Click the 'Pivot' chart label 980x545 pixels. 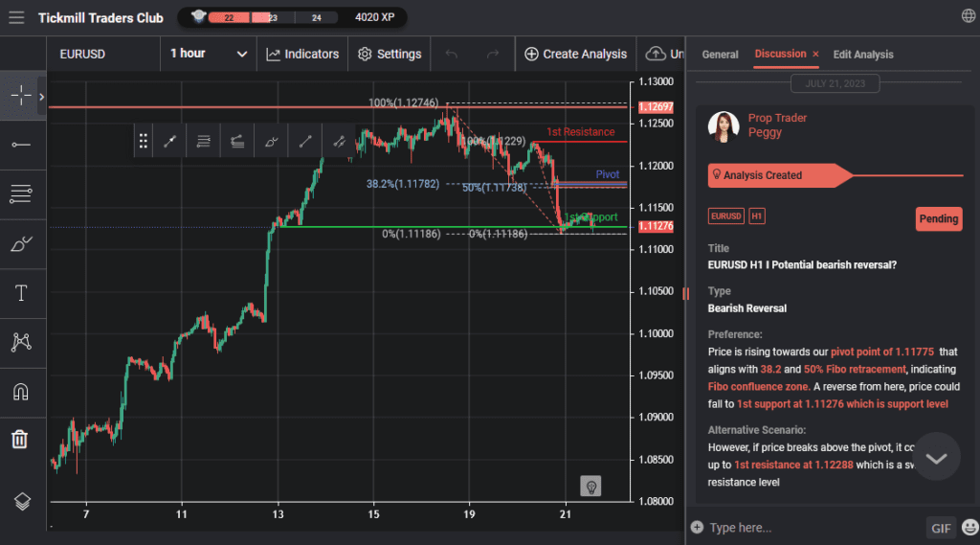(608, 174)
